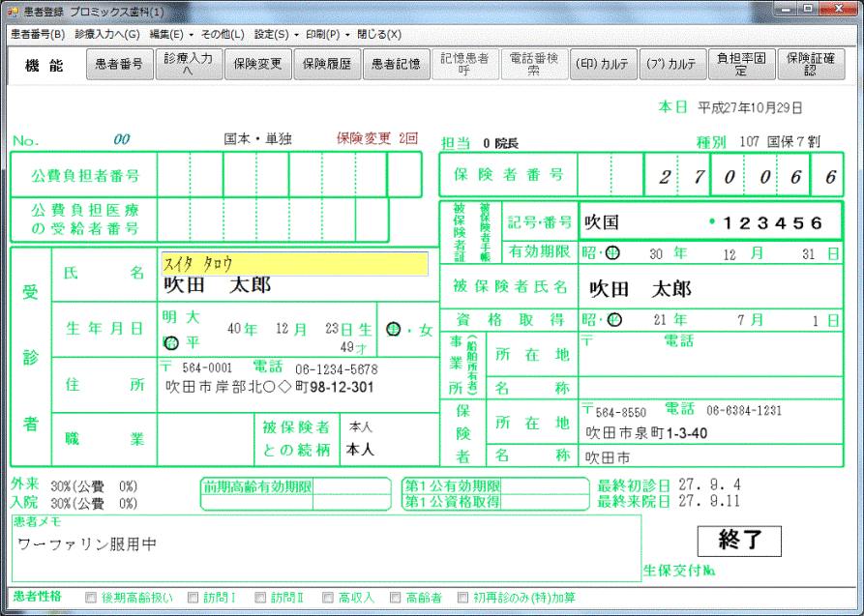Click the 患者番号 toolbar button

pos(120,65)
